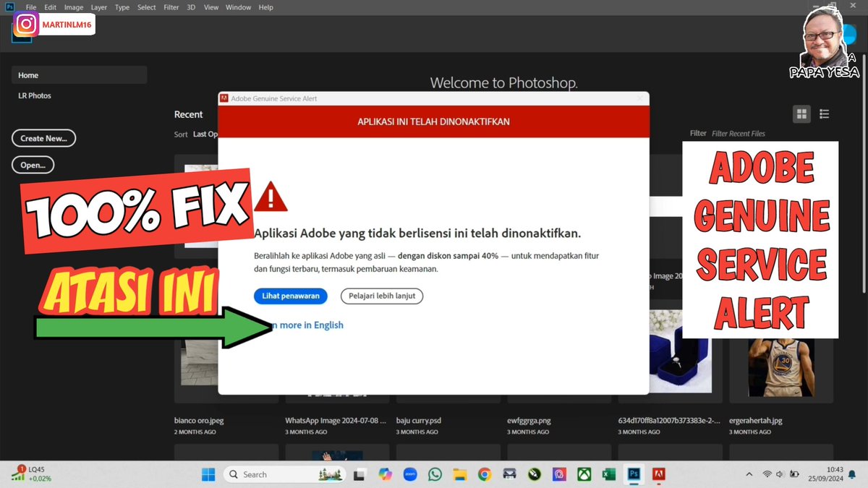This screenshot has height=488, width=868.
Task: Open the Type menu
Action: [122, 7]
